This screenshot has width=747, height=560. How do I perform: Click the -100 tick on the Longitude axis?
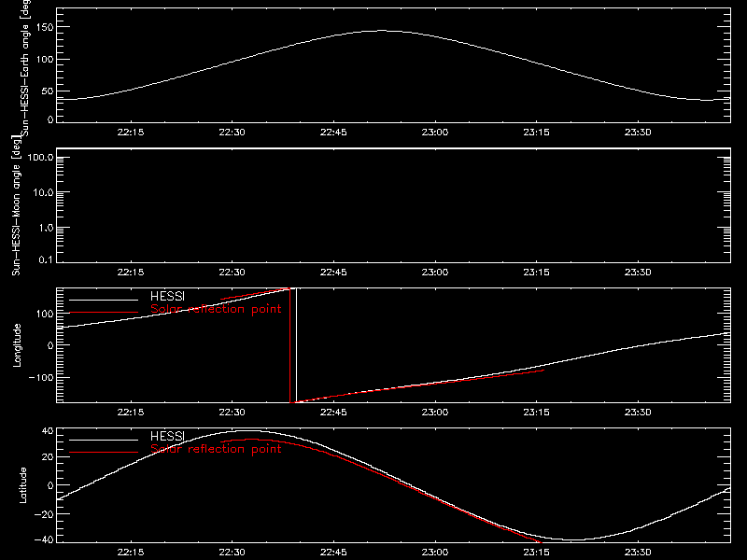(41, 378)
